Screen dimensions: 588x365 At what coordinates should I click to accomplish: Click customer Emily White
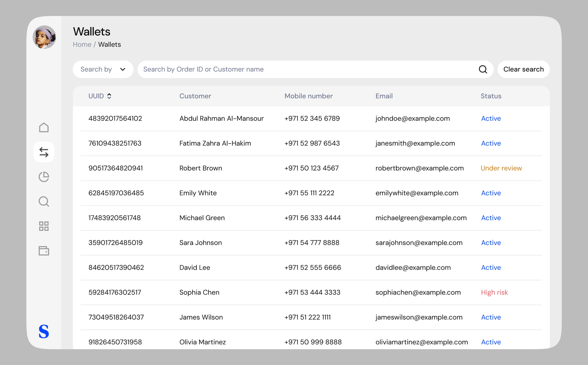click(x=198, y=193)
